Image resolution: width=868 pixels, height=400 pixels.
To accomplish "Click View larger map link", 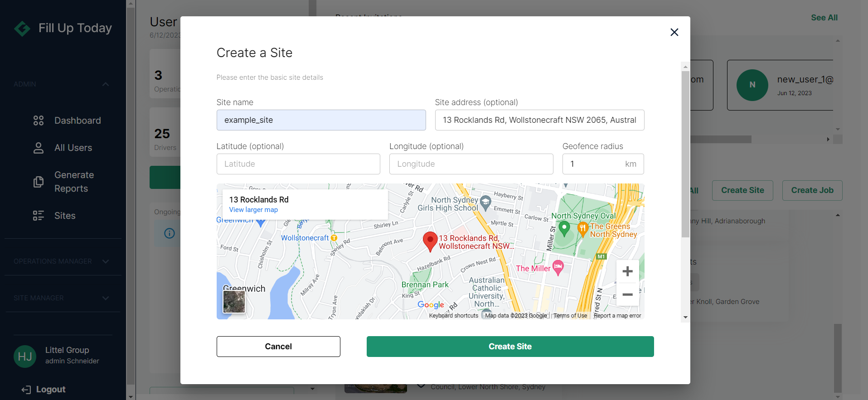I will pyautogui.click(x=253, y=210).
